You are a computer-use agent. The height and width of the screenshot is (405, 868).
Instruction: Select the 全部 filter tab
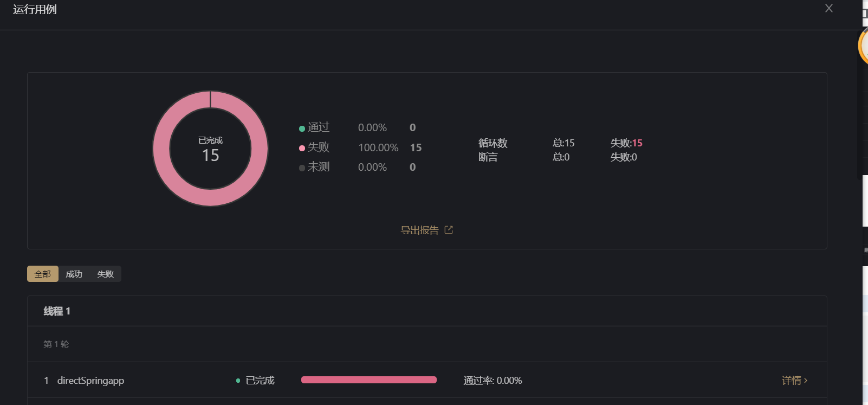click(x=43, y=274)
